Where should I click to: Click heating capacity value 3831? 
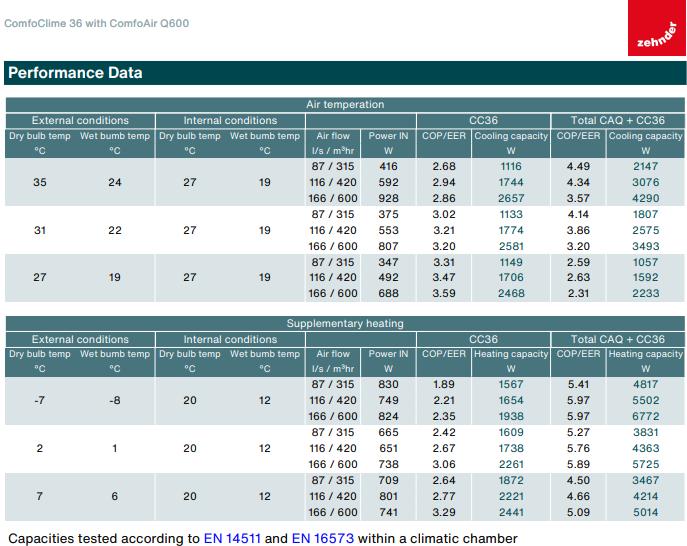click(x=645, y=432)
